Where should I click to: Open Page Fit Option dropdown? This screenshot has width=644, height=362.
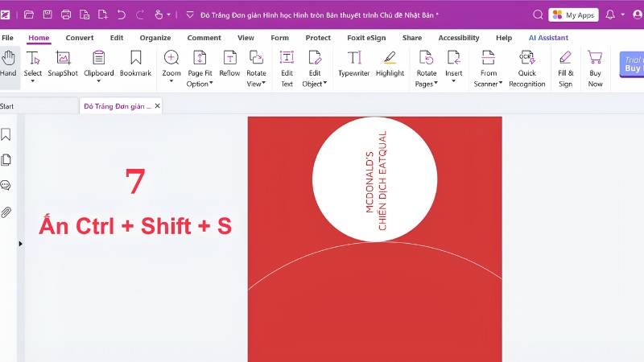(200, 69)
